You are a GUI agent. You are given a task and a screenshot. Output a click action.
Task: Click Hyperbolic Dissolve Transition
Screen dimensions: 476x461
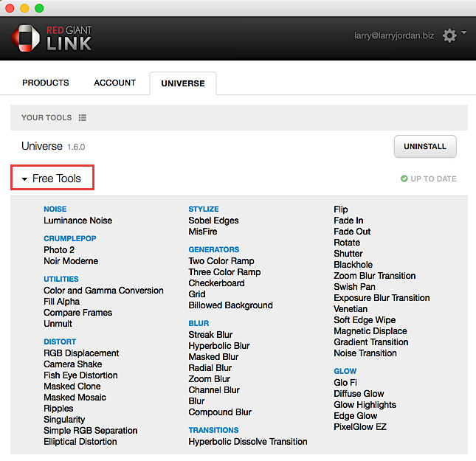coord(248,442)
